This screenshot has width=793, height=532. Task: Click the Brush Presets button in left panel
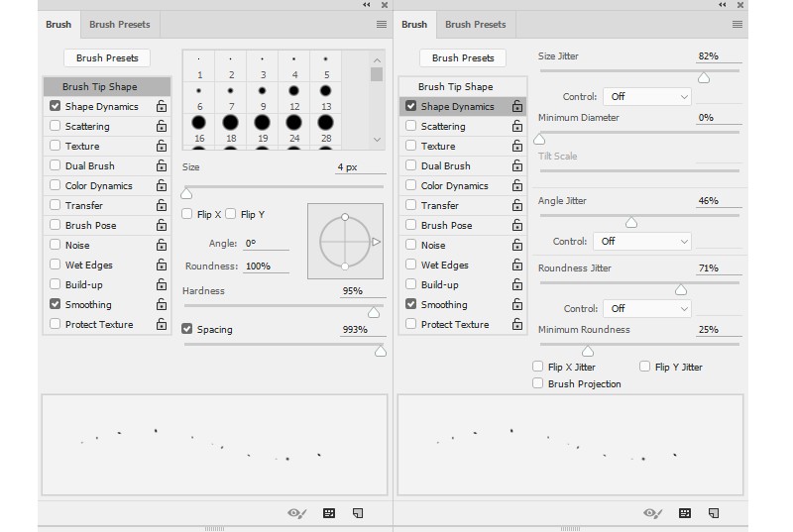107,57
